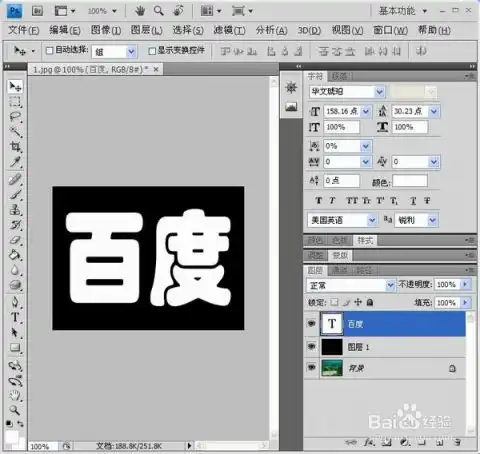
Task: Toggle lock all icon
Action: (370, 302)
